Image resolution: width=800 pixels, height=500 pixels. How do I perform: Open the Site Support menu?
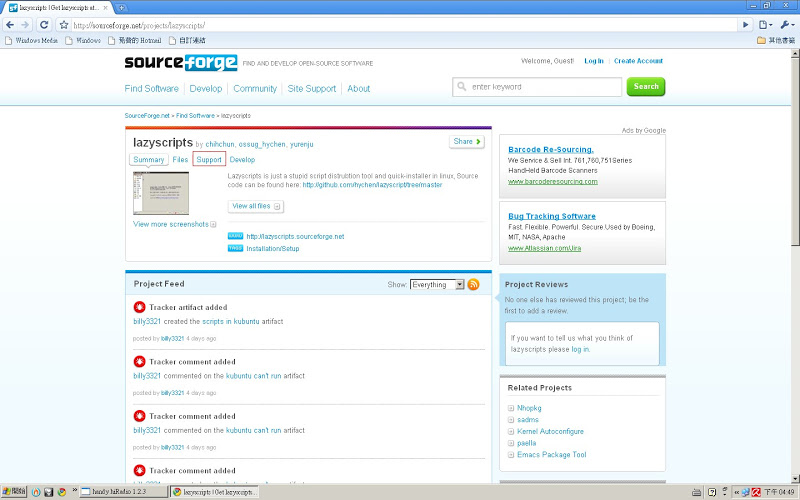312,88
